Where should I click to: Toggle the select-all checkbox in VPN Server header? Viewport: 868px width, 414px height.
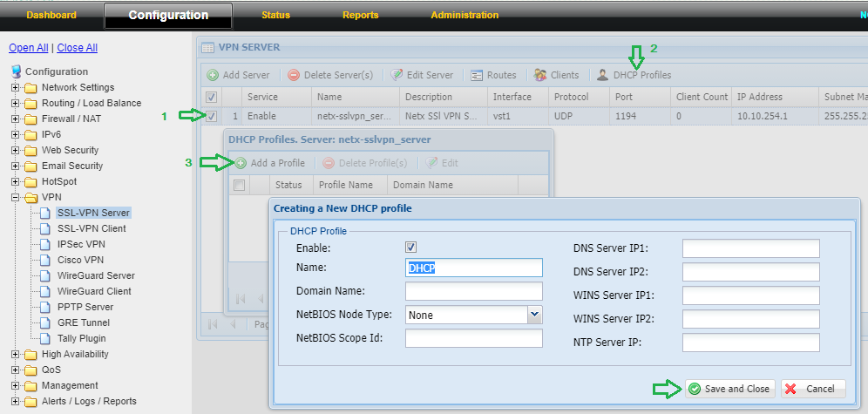coord(211,97)
